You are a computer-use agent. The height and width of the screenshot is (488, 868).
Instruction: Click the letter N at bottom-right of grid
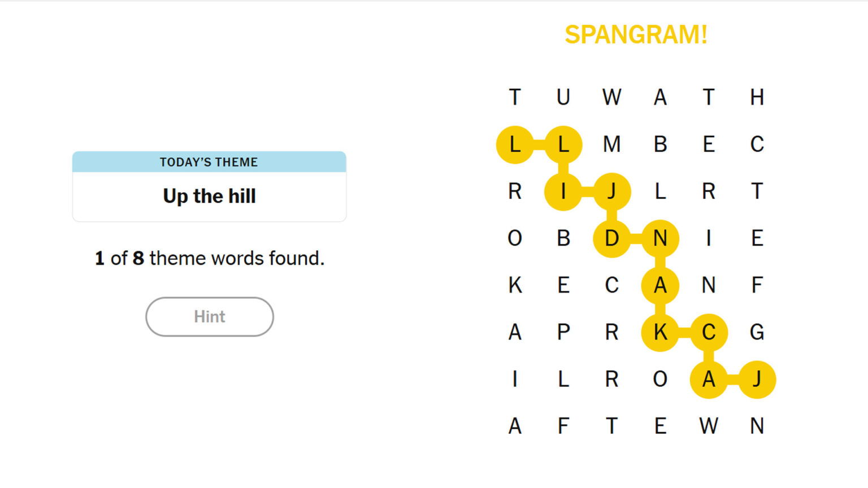coord(756,426)
